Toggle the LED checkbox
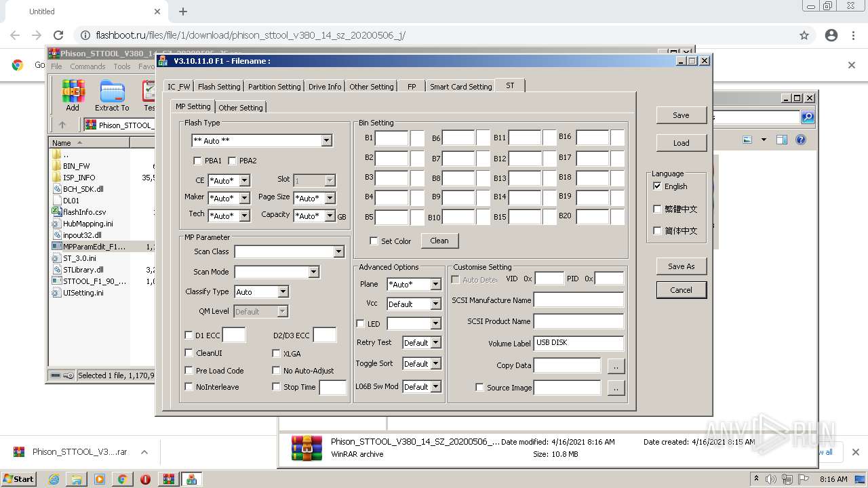 [360, 324]
